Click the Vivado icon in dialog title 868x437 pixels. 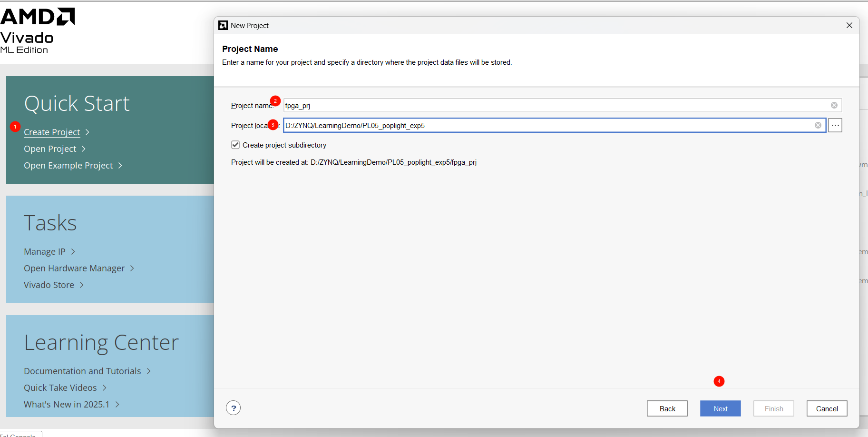pos(223,25)
